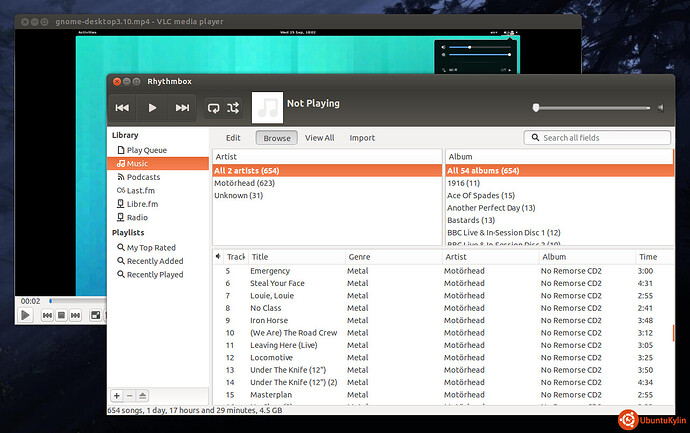Image resolution: width=690 pixels, height=433 pixels.
Task: Open the Play Queue source
Action: coord(147,149)
